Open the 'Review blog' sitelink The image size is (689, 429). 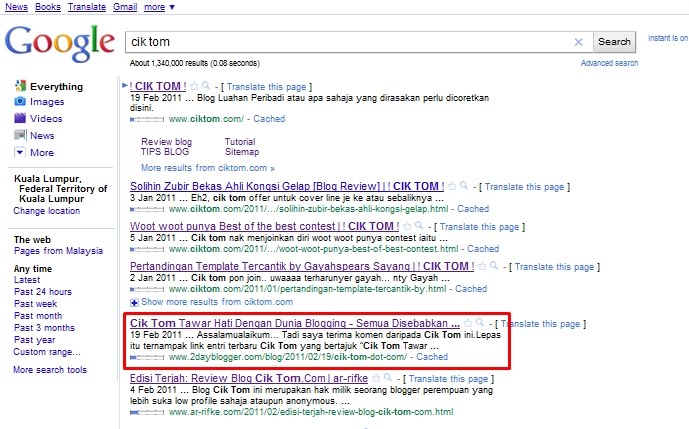pos(167,142)
